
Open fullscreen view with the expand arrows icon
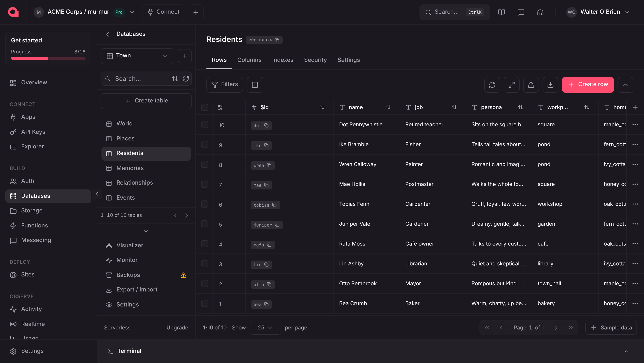511,85
